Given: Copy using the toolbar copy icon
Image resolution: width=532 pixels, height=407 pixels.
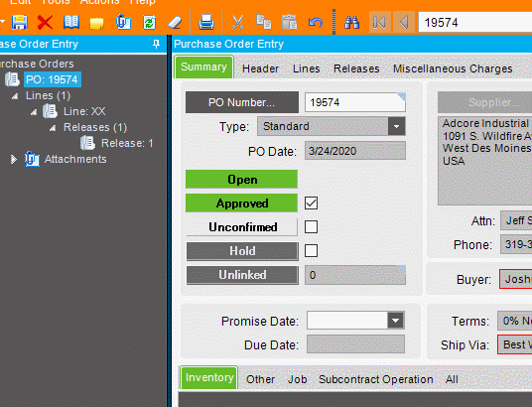Looking at the screenshot, I should pos(264,22).
